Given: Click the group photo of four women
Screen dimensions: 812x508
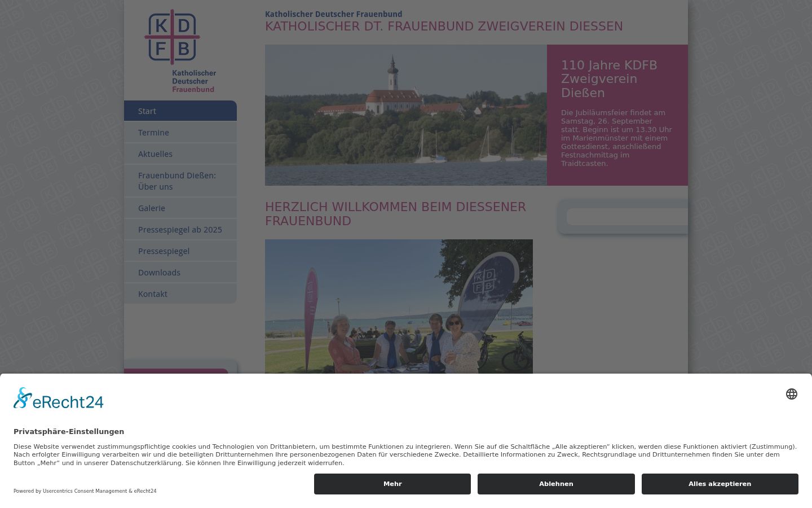Looking at the screenshot, I should coord(399,306).
